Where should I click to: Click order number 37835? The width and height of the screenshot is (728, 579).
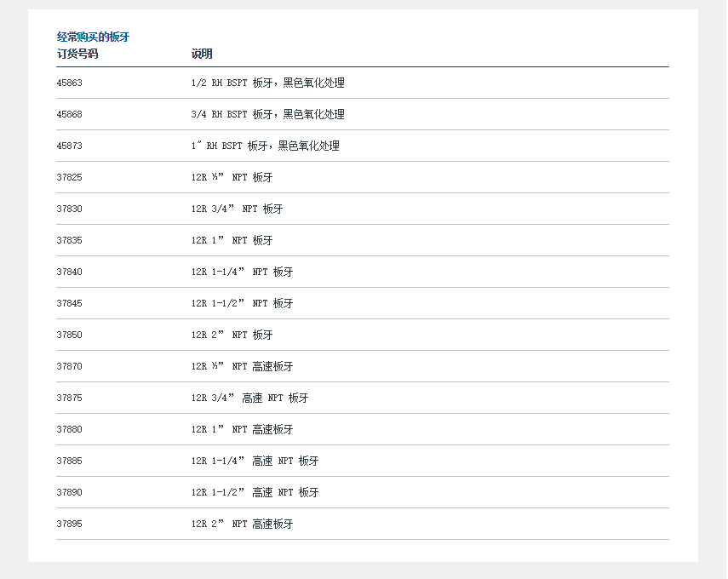[70, 241]
